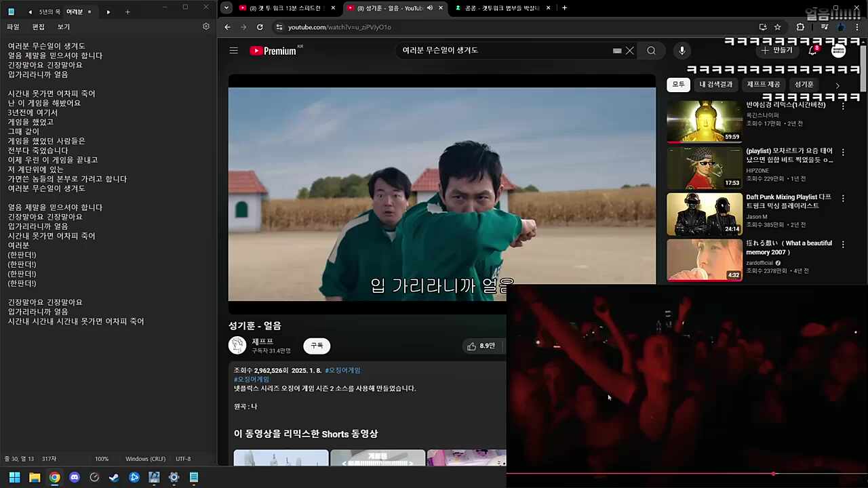
Task: Open 揺れる想い video thumbnail
Action: (705, 260)
